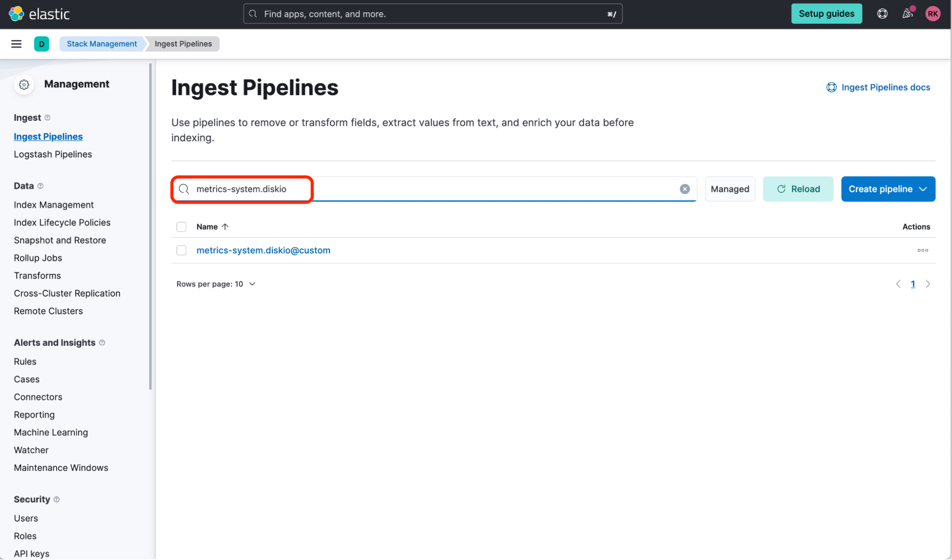Open Ingest Pipelines menu item
The width and height of the screenshot is (952, 560).
coord(49,137)
